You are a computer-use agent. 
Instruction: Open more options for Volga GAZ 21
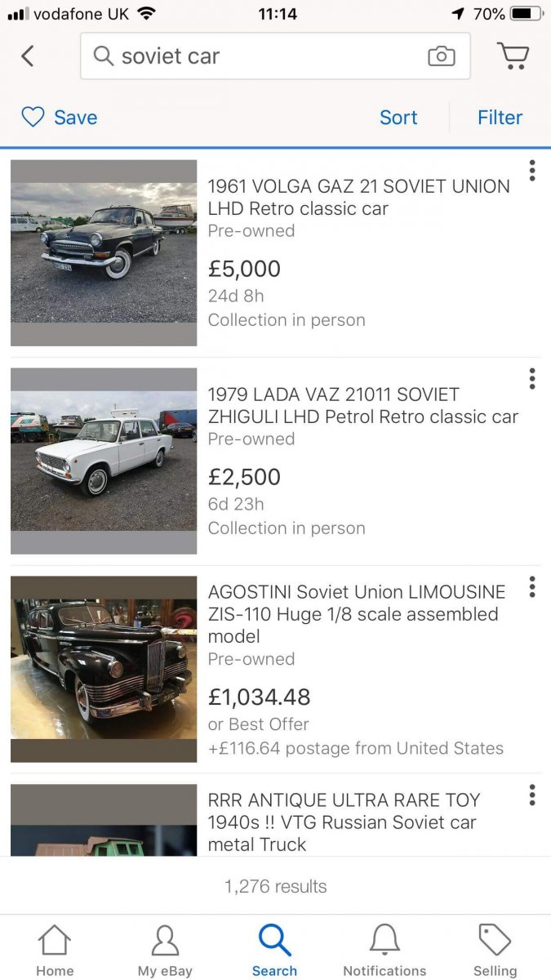pos(532,171)
